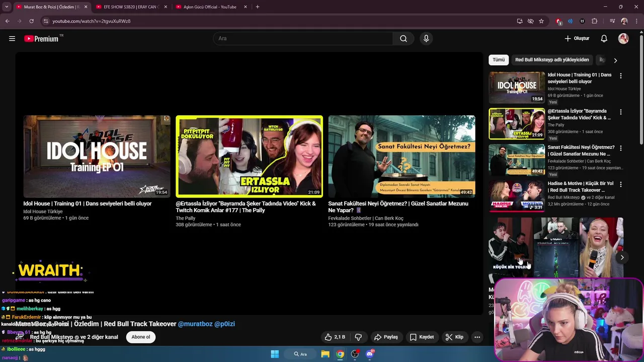
Task: Open the Extensions puzzle menu
Action: coord(595,21)
